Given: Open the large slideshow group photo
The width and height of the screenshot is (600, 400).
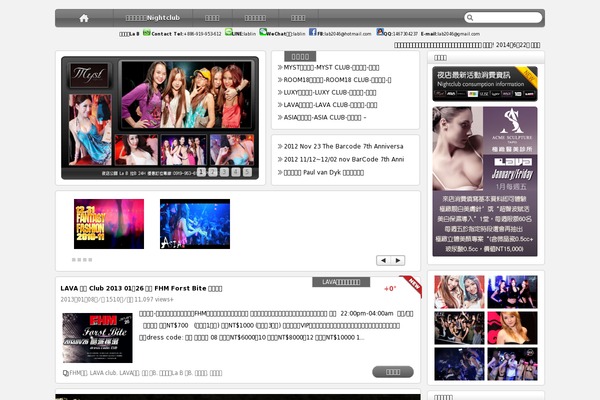Looking at the screenshot, I should [x=186, y=95].
